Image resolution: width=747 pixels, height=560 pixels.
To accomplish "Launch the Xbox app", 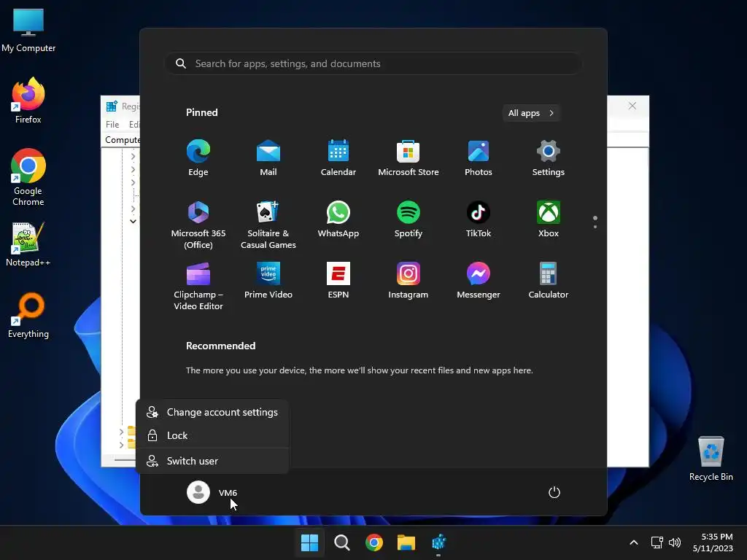I will click(x=549, y=219).
